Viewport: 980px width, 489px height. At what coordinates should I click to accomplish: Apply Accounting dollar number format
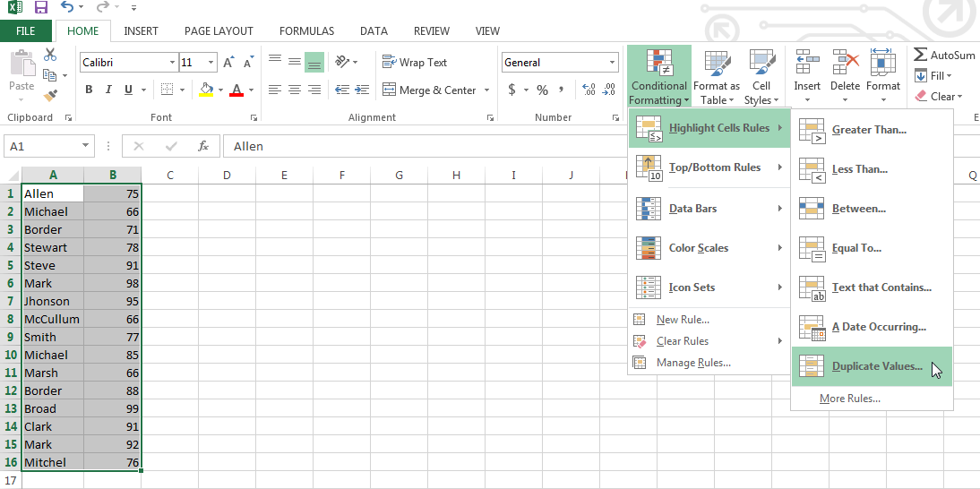[x=511, y=90]
